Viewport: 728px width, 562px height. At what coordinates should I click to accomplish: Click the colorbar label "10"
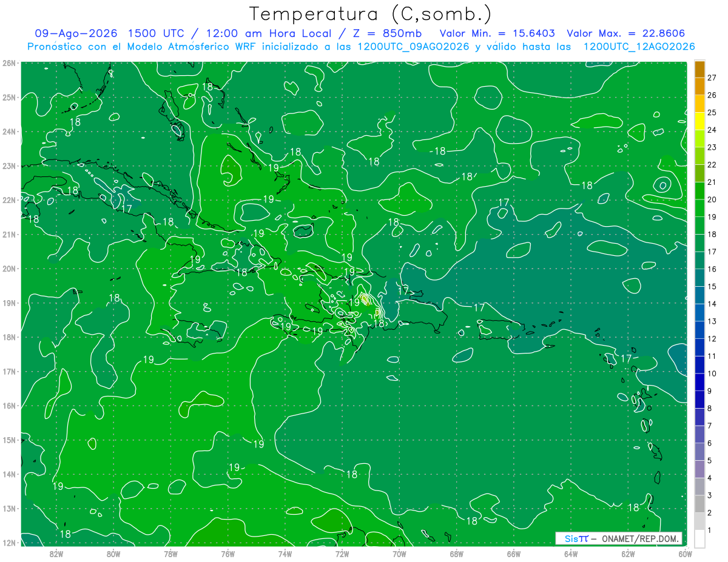pyautogui.click(x=712, y=373)
